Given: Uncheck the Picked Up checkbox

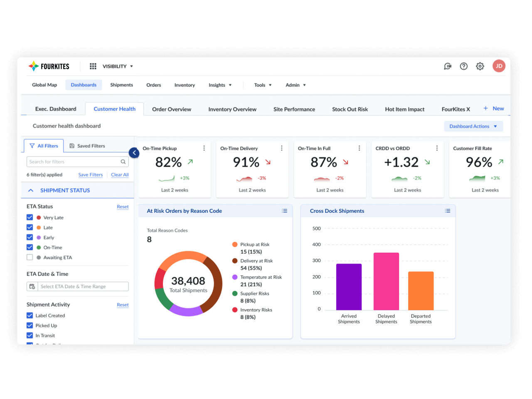Looking at the screenshot, I should [x=30, y=325].
